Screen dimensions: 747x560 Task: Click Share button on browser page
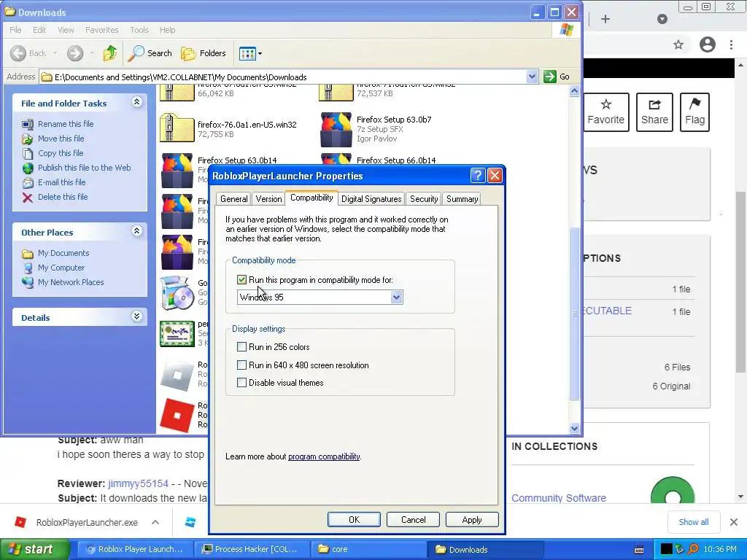click(654, 112)
